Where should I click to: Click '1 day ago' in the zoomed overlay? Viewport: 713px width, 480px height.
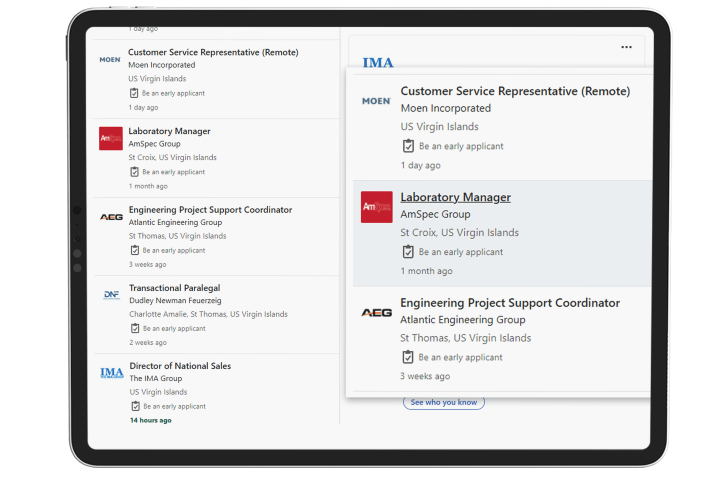[421, 165]
